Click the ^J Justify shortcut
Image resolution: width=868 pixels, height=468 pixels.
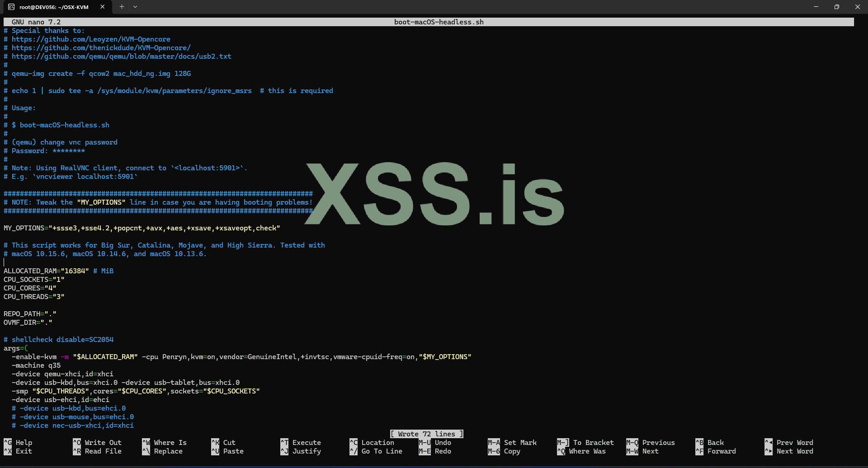[301, 451]
